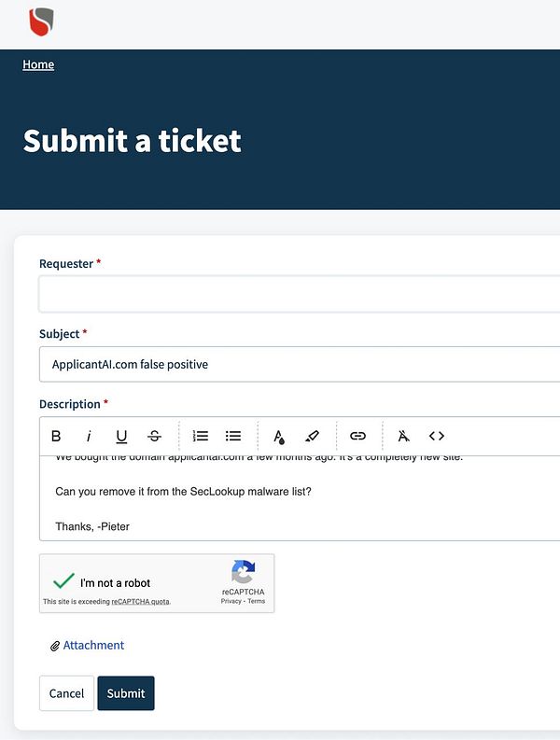Insert a numbered list
Image resolution: width=560 pixels, height=740 pixels.
point(201,436)
